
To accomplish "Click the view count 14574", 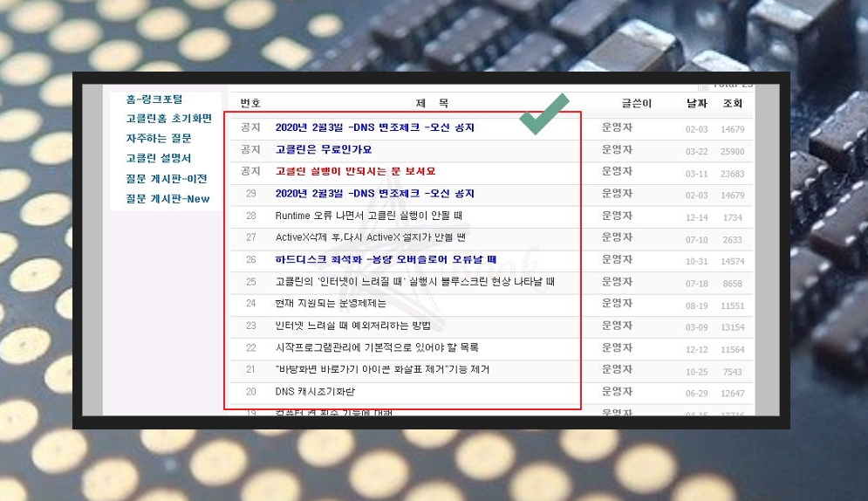I will click(x=733, y=261).
